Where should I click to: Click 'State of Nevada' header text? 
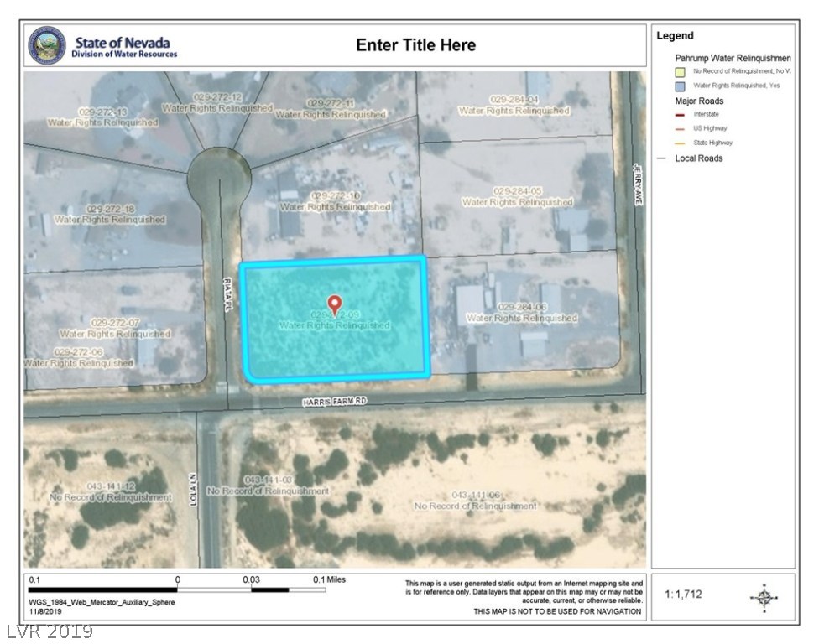click(x=123, y=42)
